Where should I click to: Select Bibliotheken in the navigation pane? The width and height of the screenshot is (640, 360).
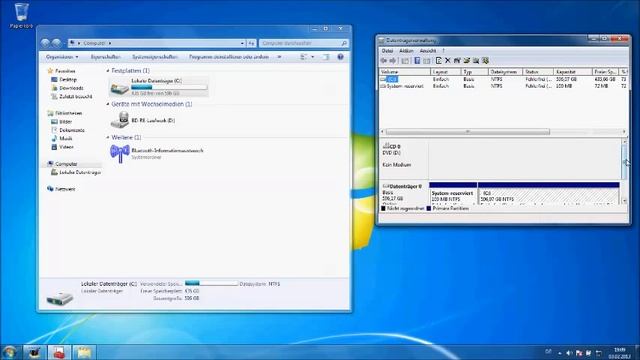click(x=65, y=113)
